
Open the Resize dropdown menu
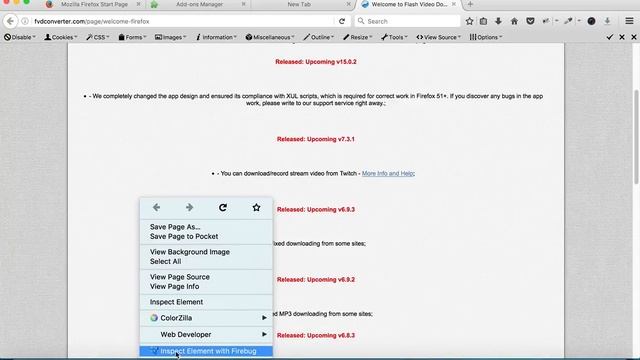pos(358,37)
